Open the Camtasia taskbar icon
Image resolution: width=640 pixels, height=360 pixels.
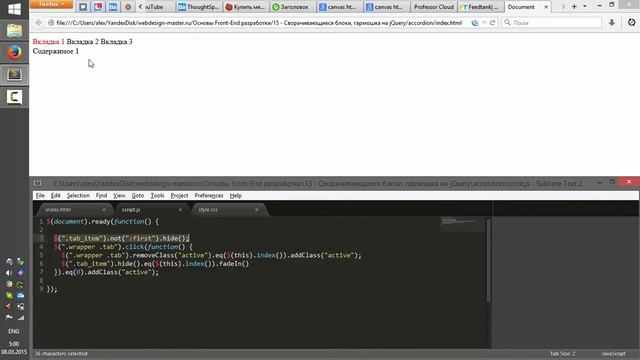tap(14, 97)
